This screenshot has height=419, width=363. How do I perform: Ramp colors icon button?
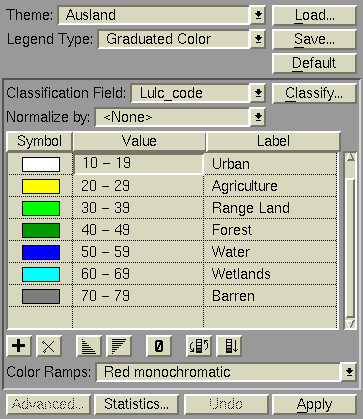(229, 346)
